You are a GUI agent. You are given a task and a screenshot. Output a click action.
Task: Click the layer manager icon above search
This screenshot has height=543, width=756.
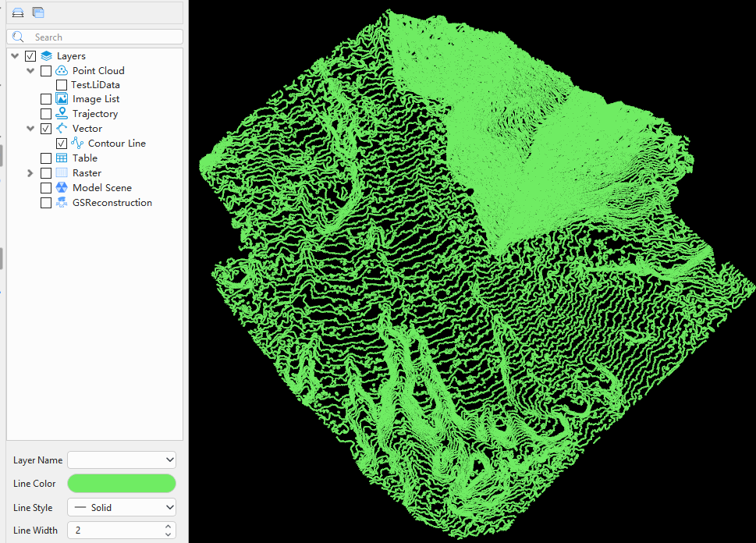(18, 12)
